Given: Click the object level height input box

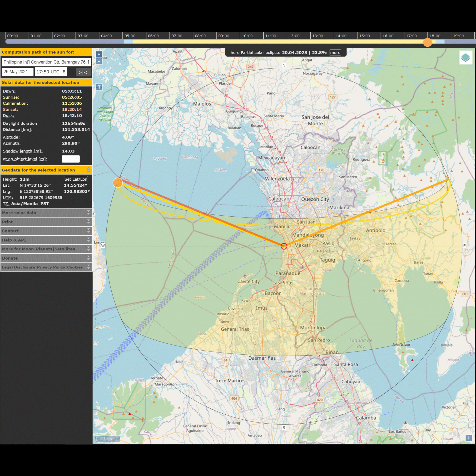Looking at the screenshot, I should click(x=71, y=159).
